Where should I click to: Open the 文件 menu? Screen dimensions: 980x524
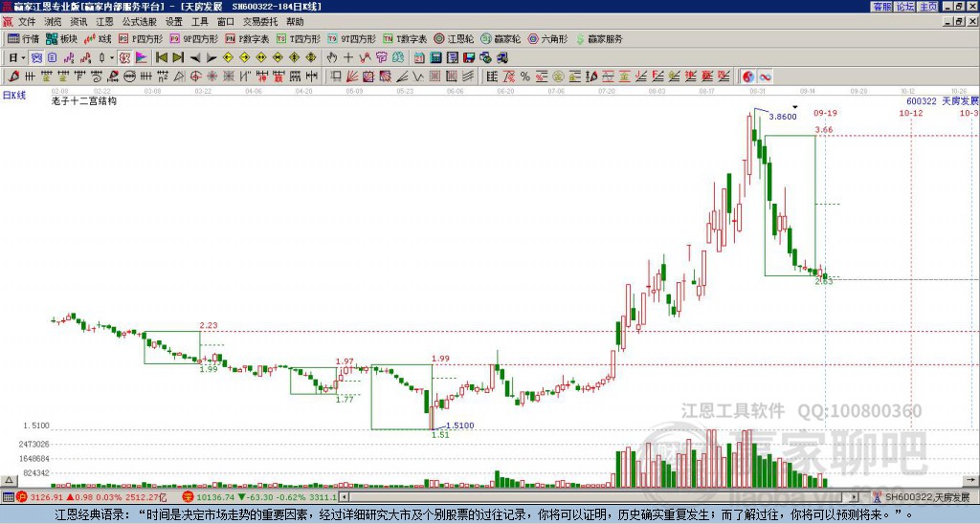tap(27, 22)
